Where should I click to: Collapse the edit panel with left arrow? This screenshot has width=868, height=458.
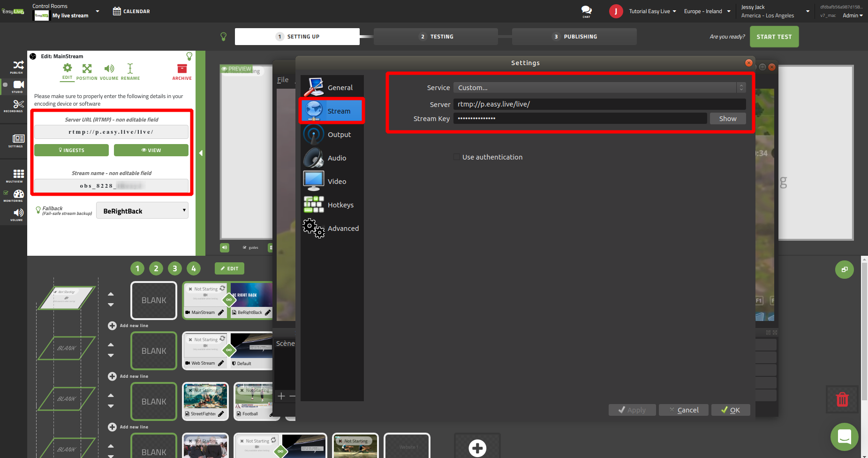(x=201, y=153)
